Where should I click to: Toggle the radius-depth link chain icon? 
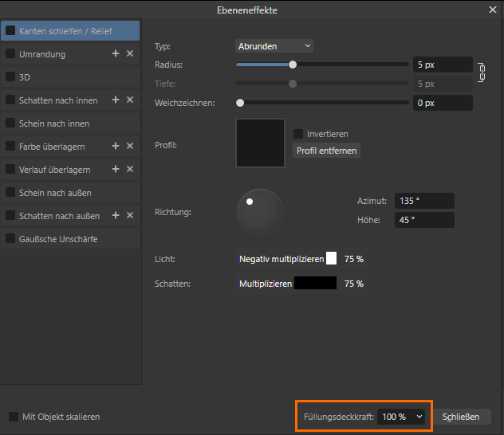pos(482,73)
